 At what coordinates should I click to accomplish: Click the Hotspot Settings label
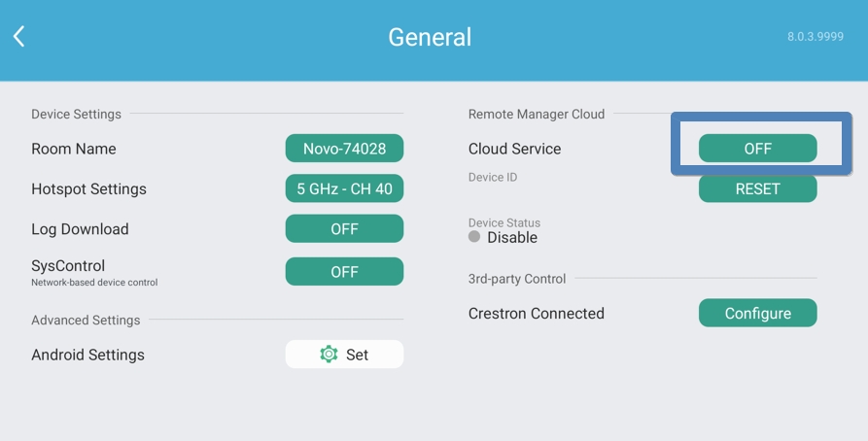[x=88, y=188]
